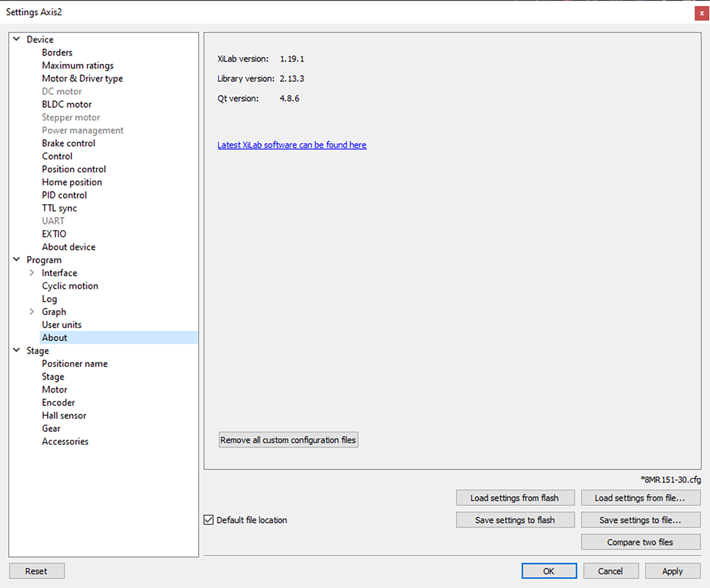Open the BLDC motor settings page
The image size is (710, 588).
tap(66, 104)
